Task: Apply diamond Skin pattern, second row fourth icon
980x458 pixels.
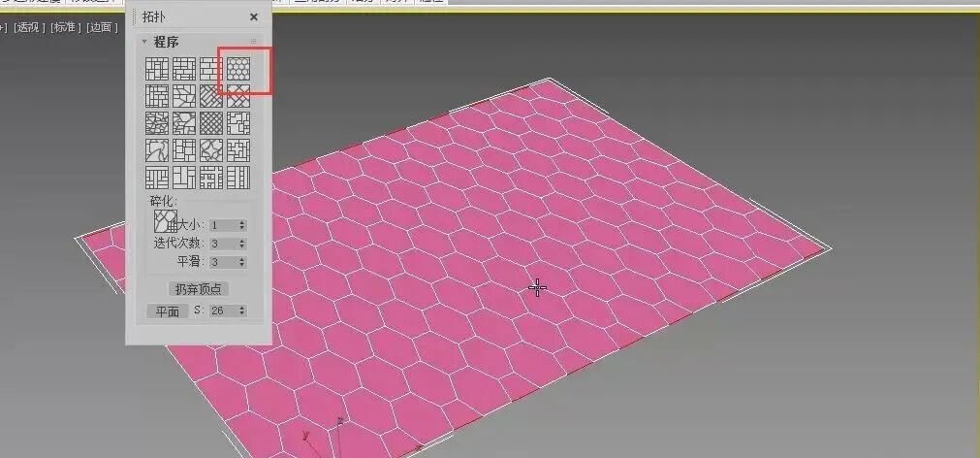Action: click(x=238, y=96)
